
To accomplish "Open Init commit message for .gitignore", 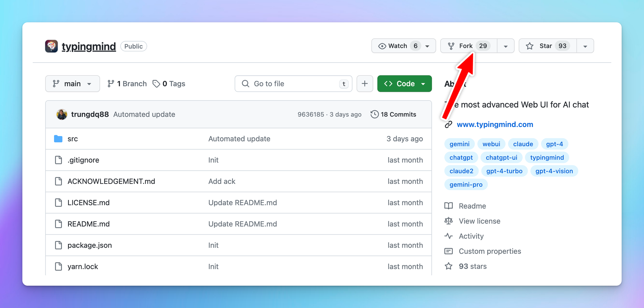I will click(x=213, y=160).
